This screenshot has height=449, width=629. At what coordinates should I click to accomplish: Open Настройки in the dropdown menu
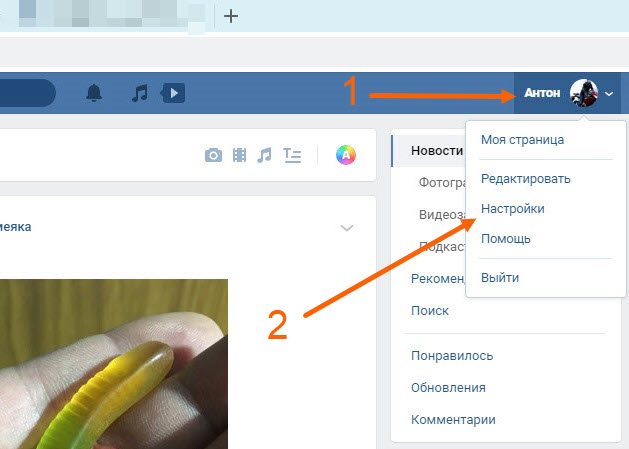click(x=513, y=209)
